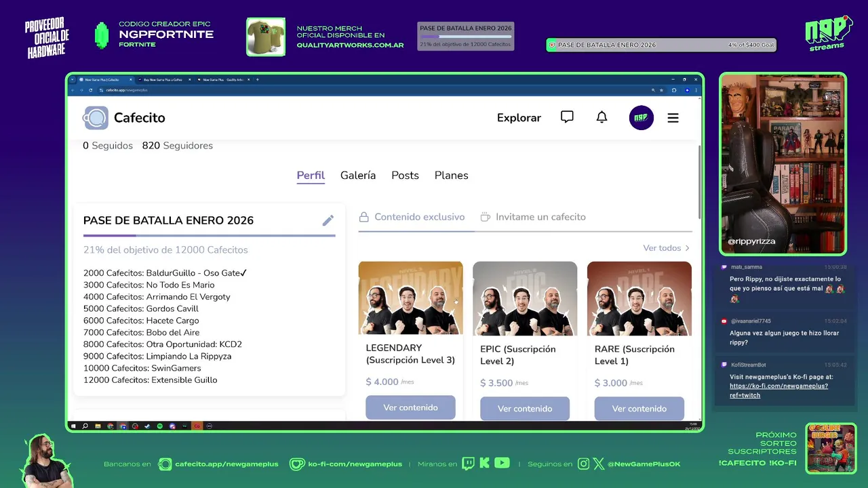Edit the PASE DE BATALLA goal pencil icon
This screenshot has width=868, height=488.
[x=328, y=220]
